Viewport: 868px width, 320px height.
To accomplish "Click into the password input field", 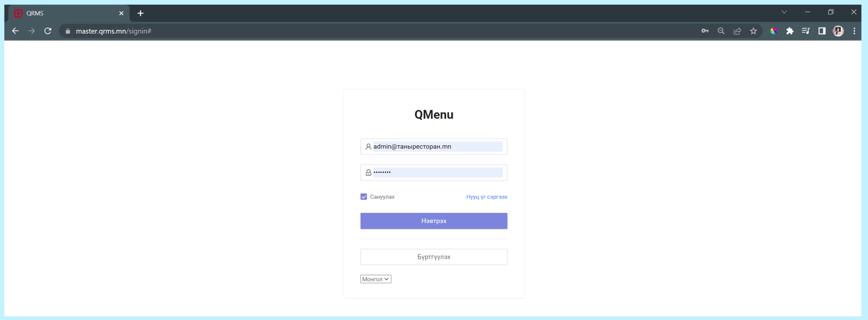I will point(437,172).
